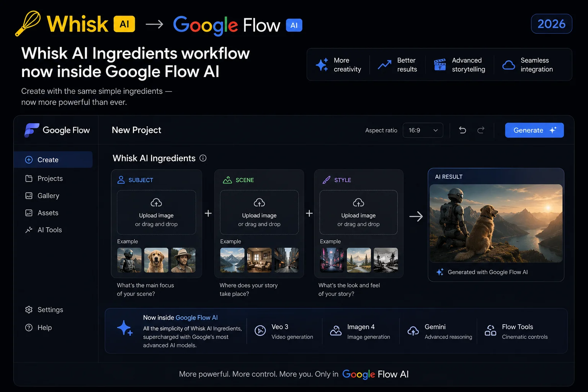Select the golden retriever example subject thumbnail
The width and height of the screenshot is (588, 392).
(x=156, y=260)
